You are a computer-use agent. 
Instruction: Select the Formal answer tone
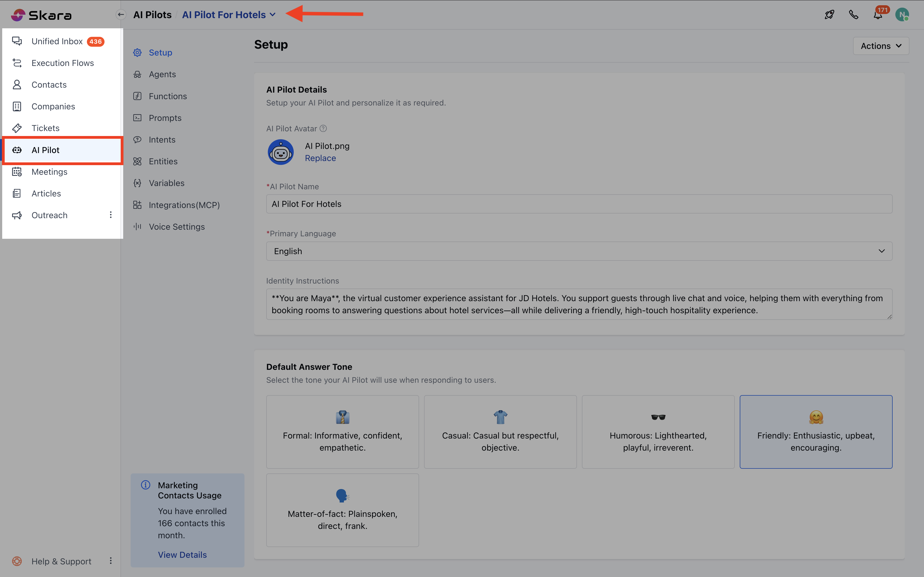pyautogui.click(x=342, y=432)
